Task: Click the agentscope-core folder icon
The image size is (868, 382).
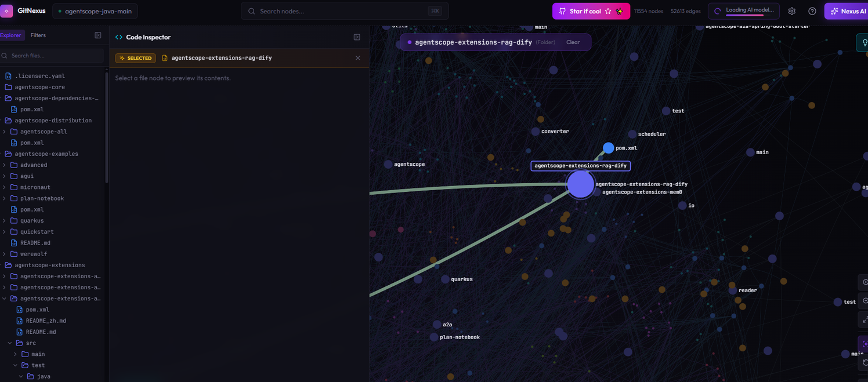Action: pos(8,87)
